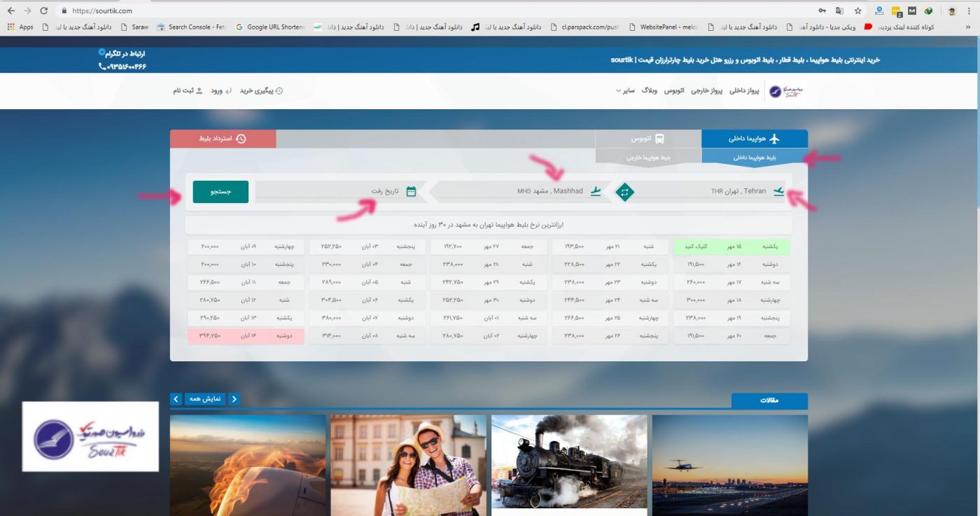Open the Chrome profile avatar
The width and height of the screenshot is (980, 516).
[952, 11]
